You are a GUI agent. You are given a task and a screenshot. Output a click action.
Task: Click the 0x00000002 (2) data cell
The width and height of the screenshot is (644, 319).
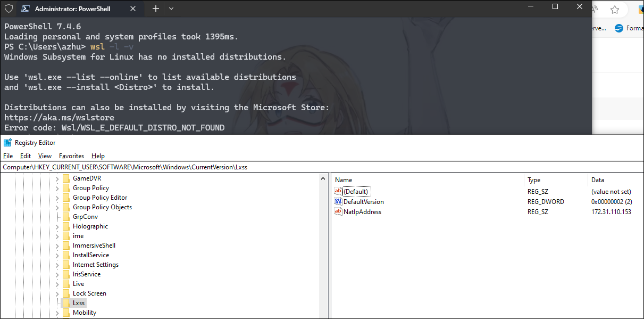[x=611, y=202]
